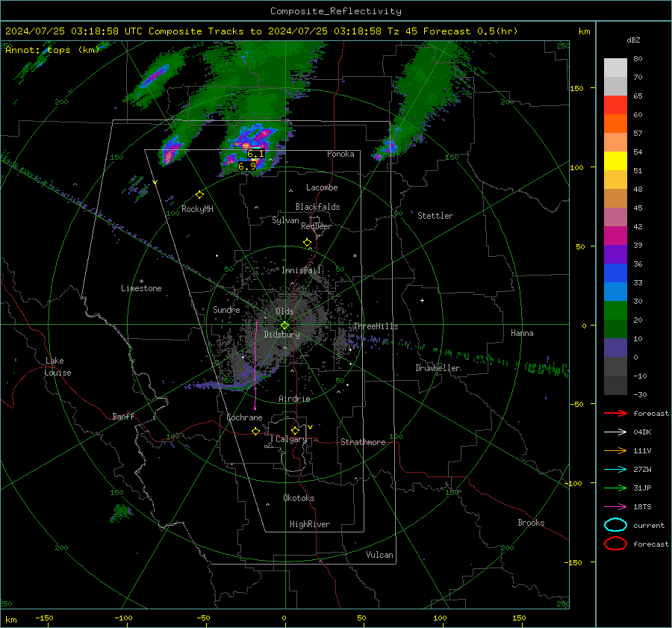This screenshot has width=672, height=628.
Task: Click the 'km' unit label at bottom left
Action: (x=11, y=620)
